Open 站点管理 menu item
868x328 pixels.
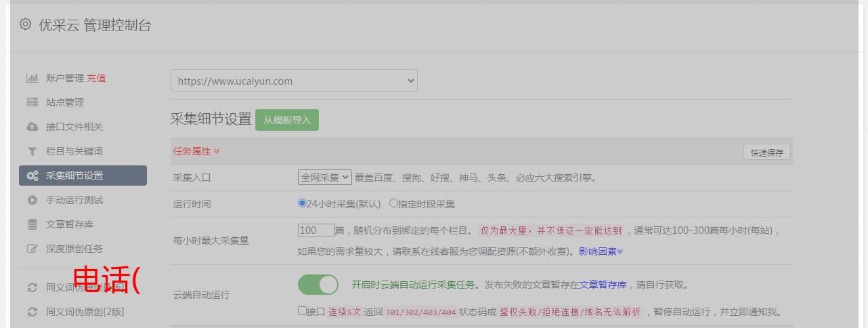click(65, 102)
